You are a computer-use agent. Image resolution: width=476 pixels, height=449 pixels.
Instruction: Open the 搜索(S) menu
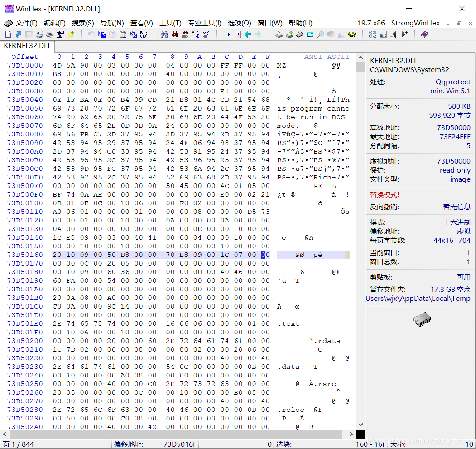(83, 23)
